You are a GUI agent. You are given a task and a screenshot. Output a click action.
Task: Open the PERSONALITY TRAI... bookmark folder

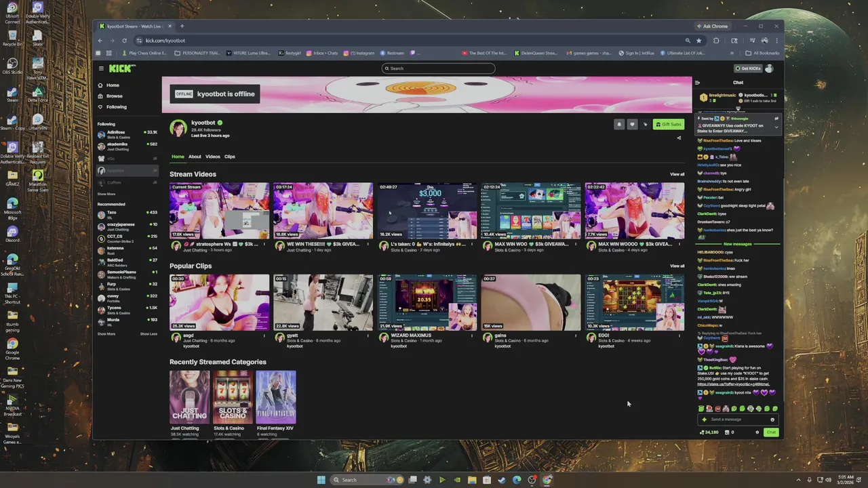tap(197, 53)
